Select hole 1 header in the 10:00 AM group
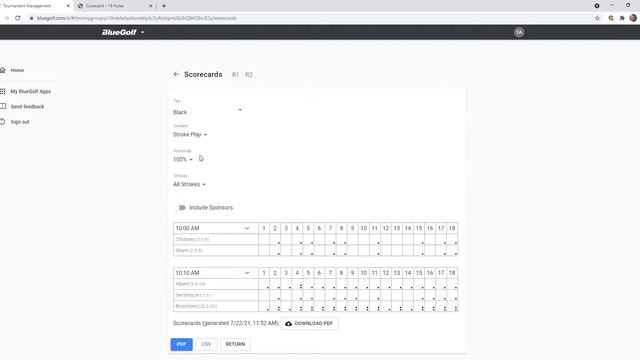The width and height of the screenshot is (640, 360). click(264, 228)
